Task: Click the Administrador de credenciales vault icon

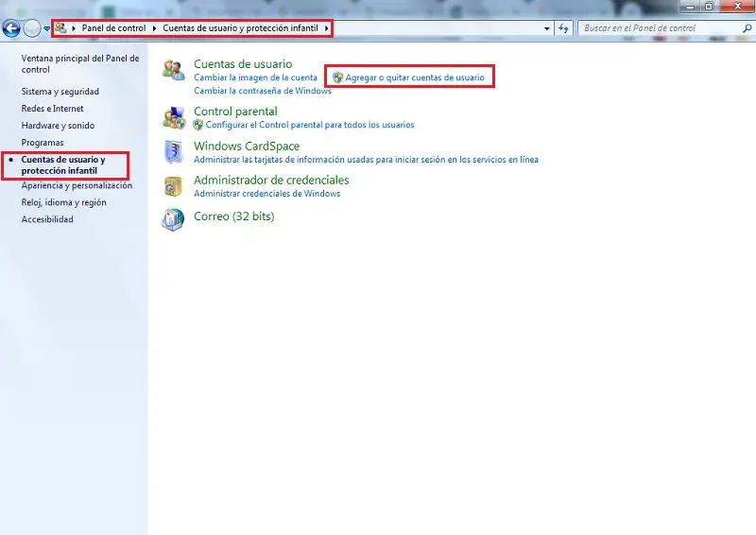Action: pos(173,186)
